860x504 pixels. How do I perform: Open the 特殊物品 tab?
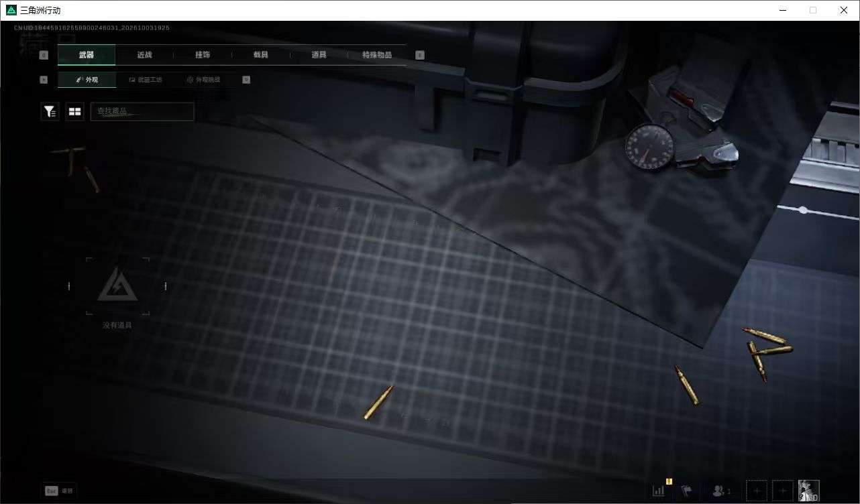[x=377, y=55]
